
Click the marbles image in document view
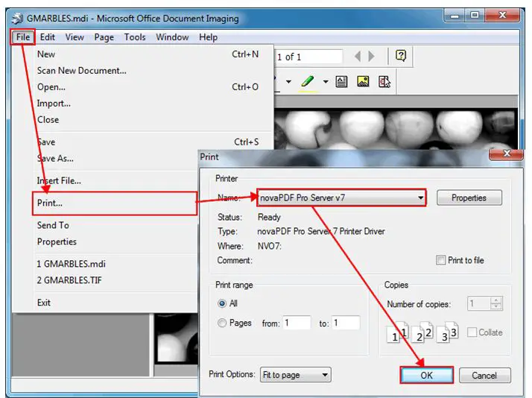coord(395,129)
